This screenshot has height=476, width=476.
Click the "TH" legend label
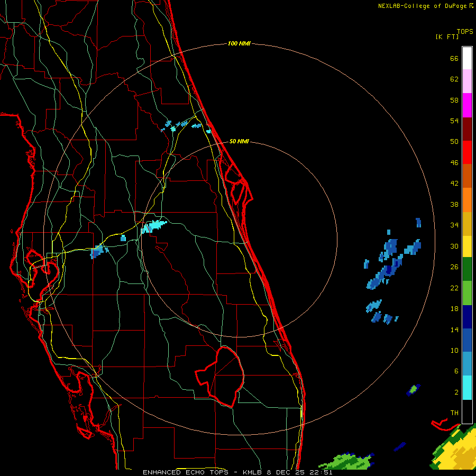(x=454, y=413)
